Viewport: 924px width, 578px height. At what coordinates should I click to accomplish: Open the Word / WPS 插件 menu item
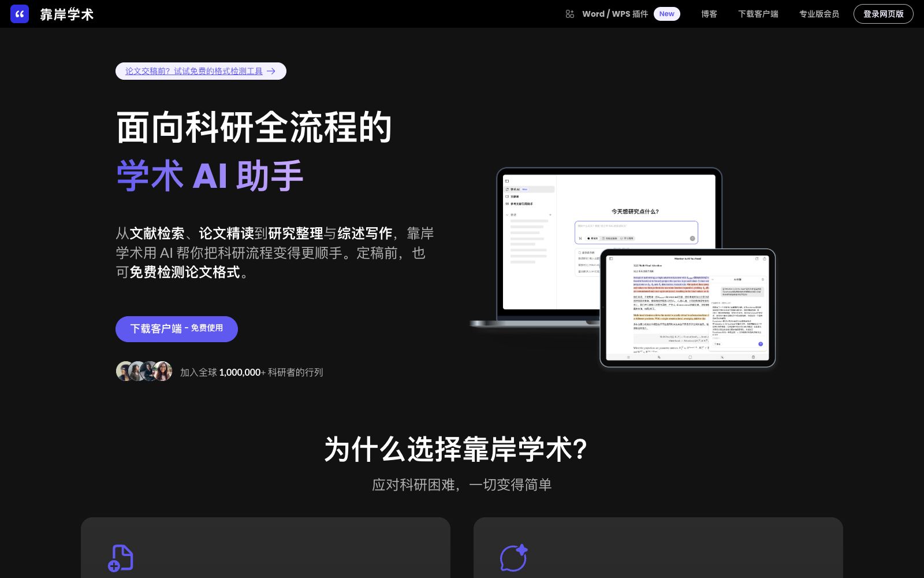click(615, 14)
